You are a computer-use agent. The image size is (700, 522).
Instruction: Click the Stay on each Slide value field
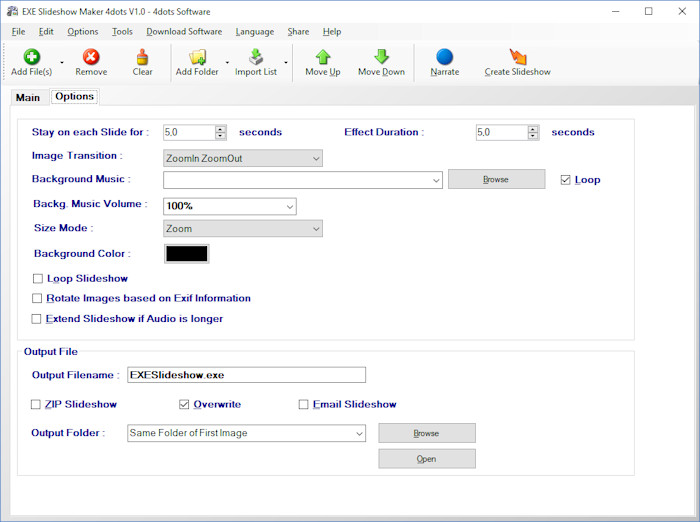[x=189, y=132]
